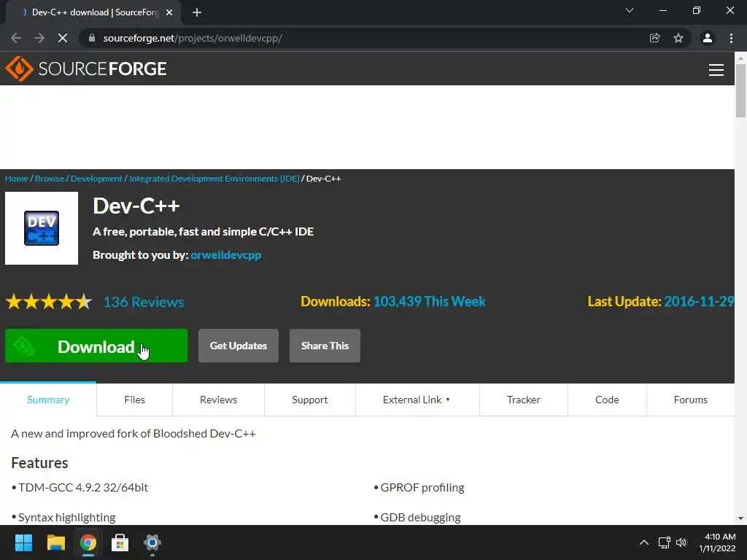This screenshot has width=747, height=560.
Task: Share this page from the address bar
Action: point(655,38)
